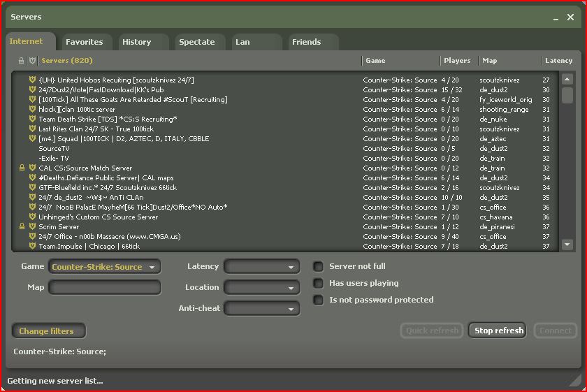Select the -Exile- TV server row
Image resolution: width=587 pixels, height=392 pixels.
(x=284, y=158)
